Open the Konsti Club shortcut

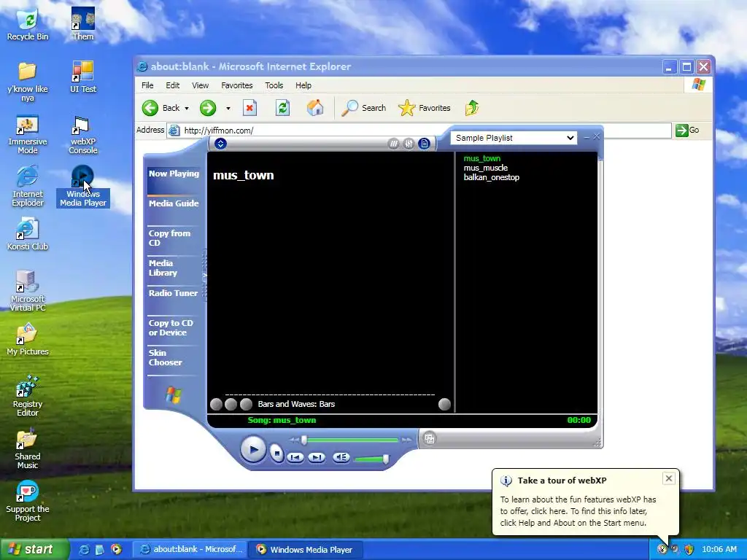coord(27,234)
